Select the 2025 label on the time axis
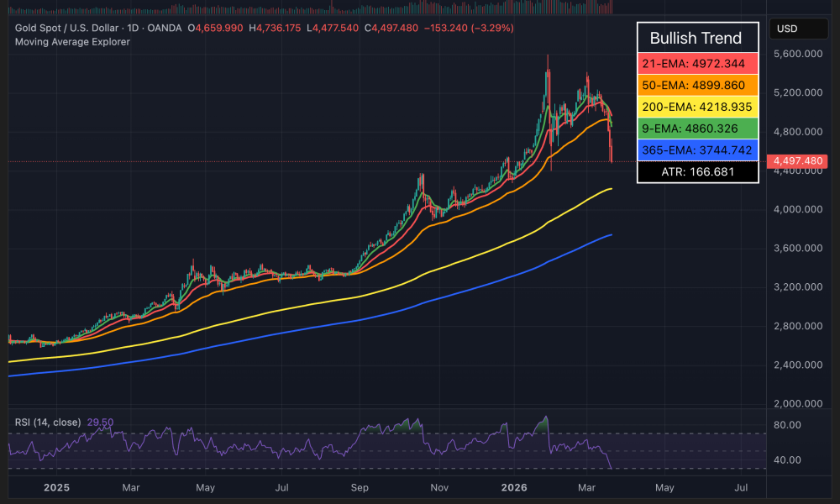Image resolution: width=840 pixels, height=504 pixels. click(56, 487)
